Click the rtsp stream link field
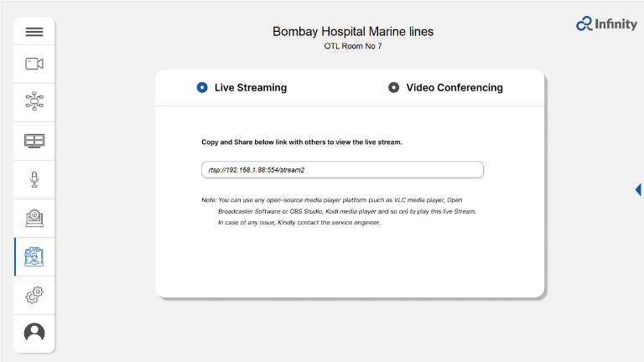The height and width of the screenshot is (362, 644). coord(342,169)
